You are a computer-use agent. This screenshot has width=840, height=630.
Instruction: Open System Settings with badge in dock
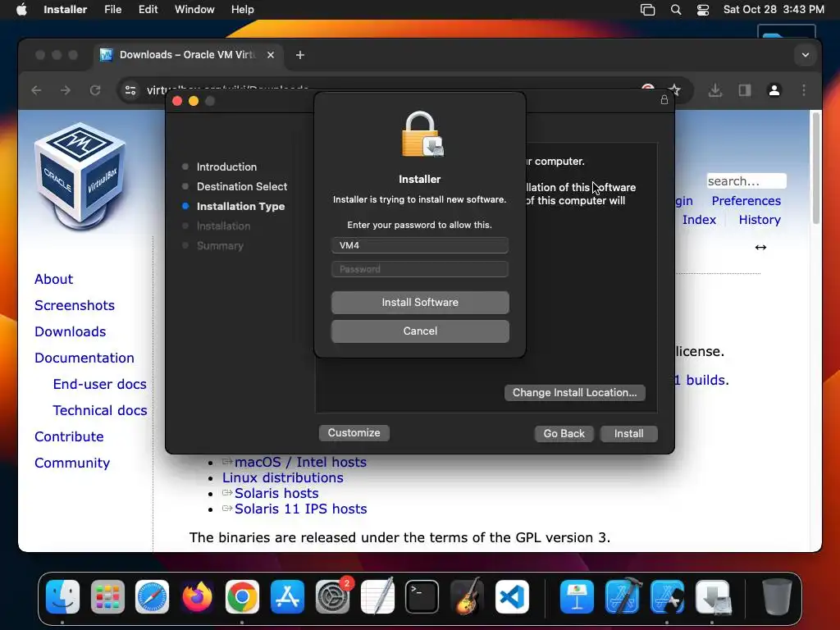(x=333, y=597)
